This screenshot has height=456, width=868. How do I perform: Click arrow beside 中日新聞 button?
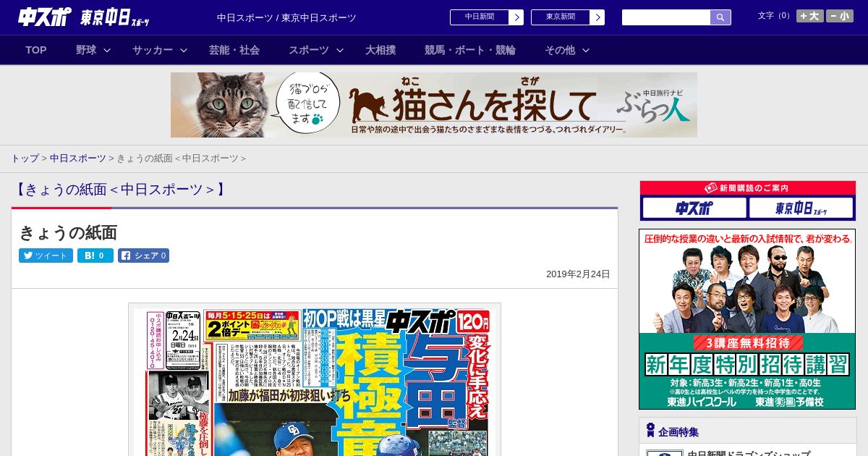(516, 17)
